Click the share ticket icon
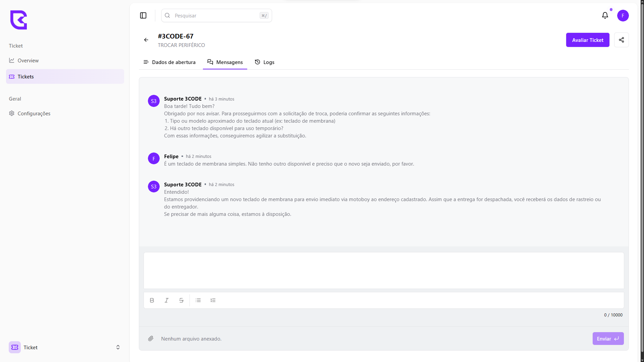 tap(621, 40)
